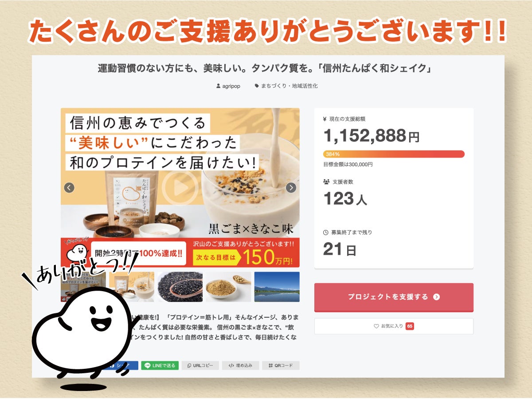Select the mountain landscape thumbnail

277,287
